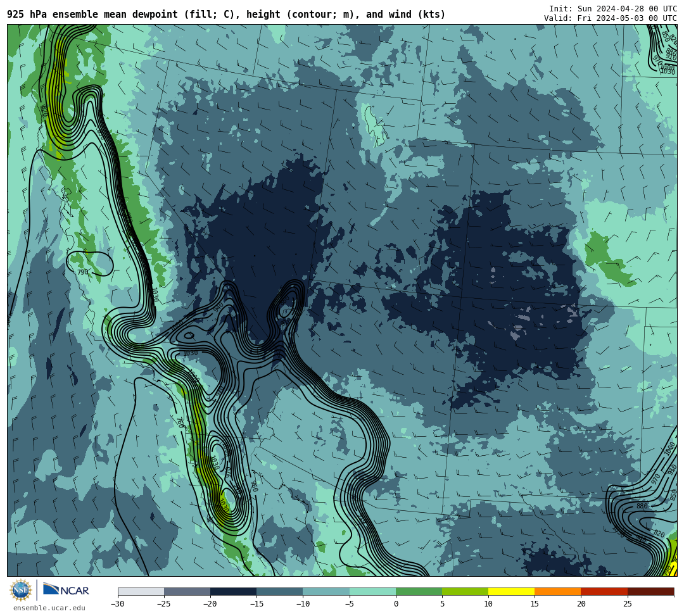Click the 880 contour label in the southeast corner
Viewport: 684px width, 616px height.
[x=642, y=506]
